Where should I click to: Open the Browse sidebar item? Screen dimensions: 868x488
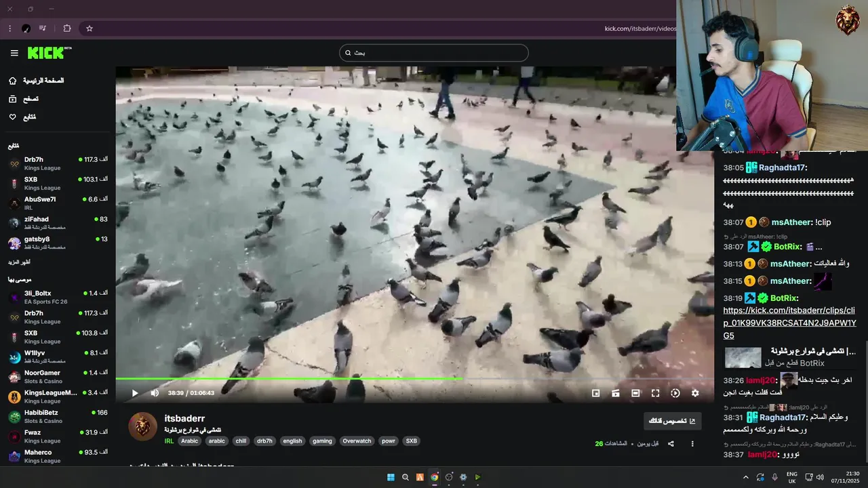[x=24, y=99]
